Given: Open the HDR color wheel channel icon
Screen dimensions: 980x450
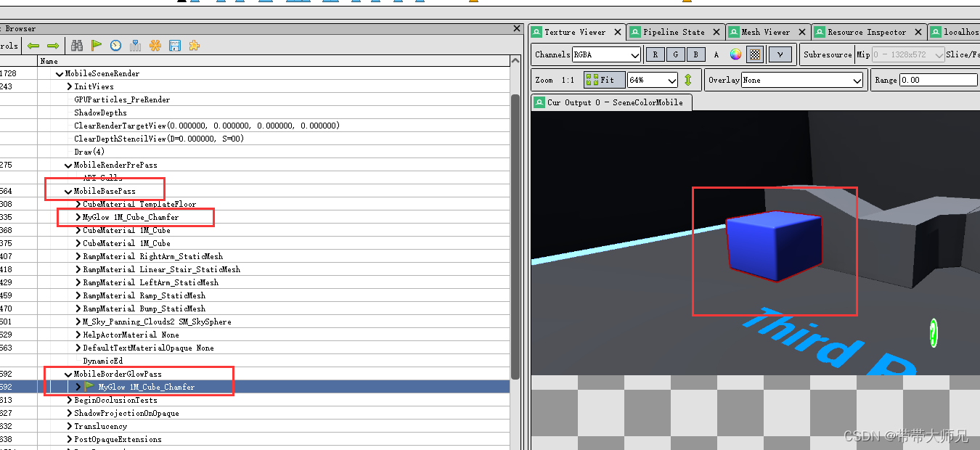Looking at the screenshot, I should (735, 54).
